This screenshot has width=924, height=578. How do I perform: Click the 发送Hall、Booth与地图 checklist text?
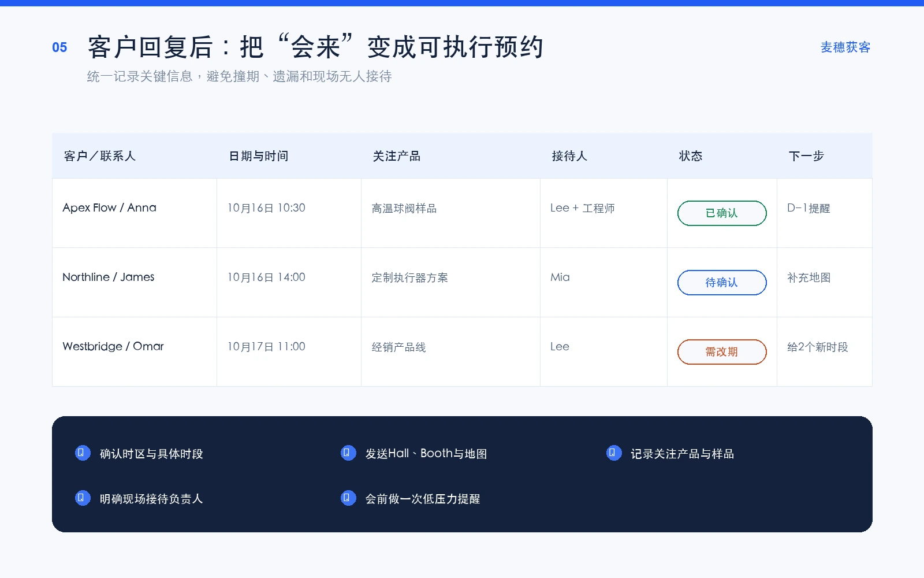point(426,454)
